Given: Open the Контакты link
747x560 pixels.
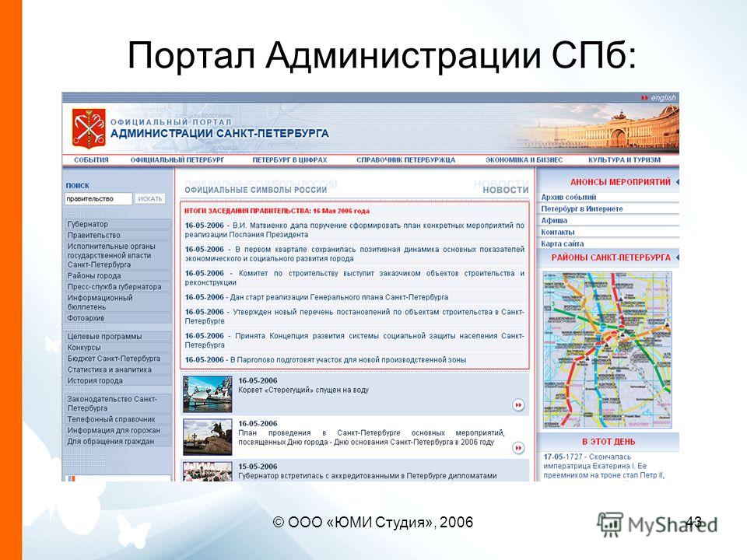Looking at the screenshot, I should click(x=557, y=232).
